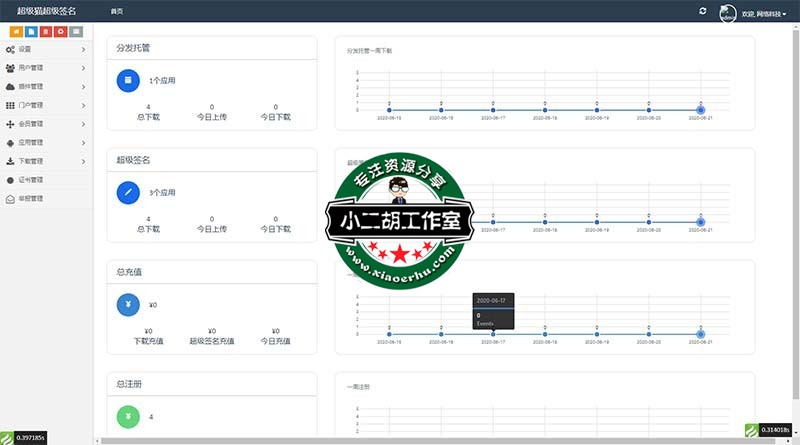Image resolution: width=800 pixels, height=445 pixels.
Task: Click the yen icon in 总充值 card
Action: [x=127, y=305]
